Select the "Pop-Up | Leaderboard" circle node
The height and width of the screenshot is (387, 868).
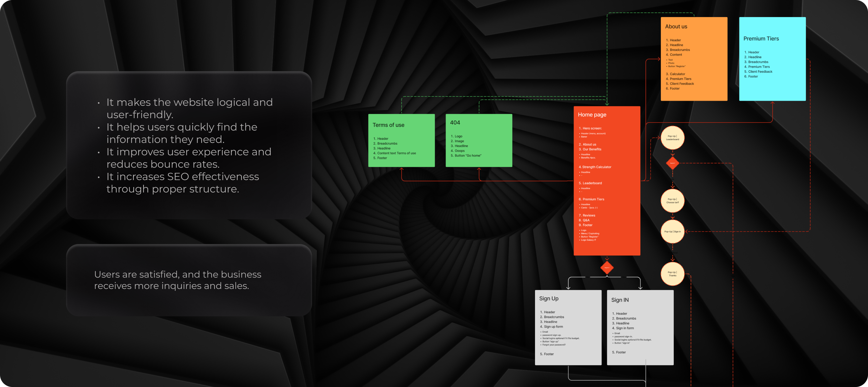pos(672,138)
